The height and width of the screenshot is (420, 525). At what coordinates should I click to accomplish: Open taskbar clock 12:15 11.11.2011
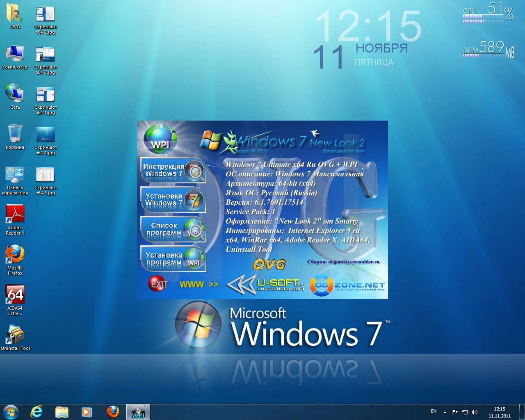(500, 412)
